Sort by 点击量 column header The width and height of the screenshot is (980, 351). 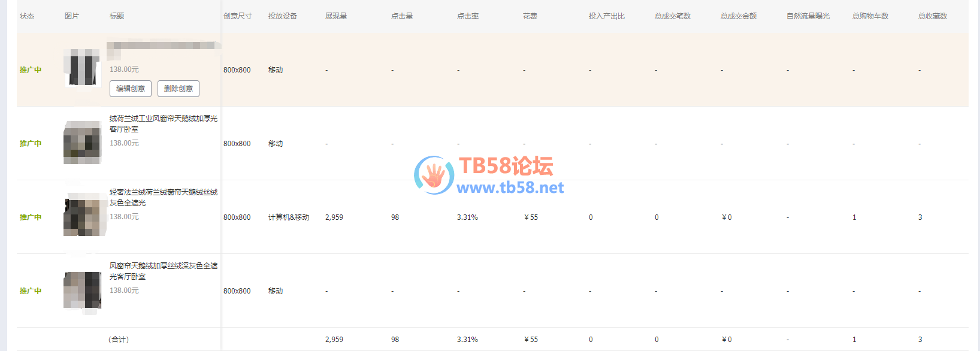click(x=402, y=16)
